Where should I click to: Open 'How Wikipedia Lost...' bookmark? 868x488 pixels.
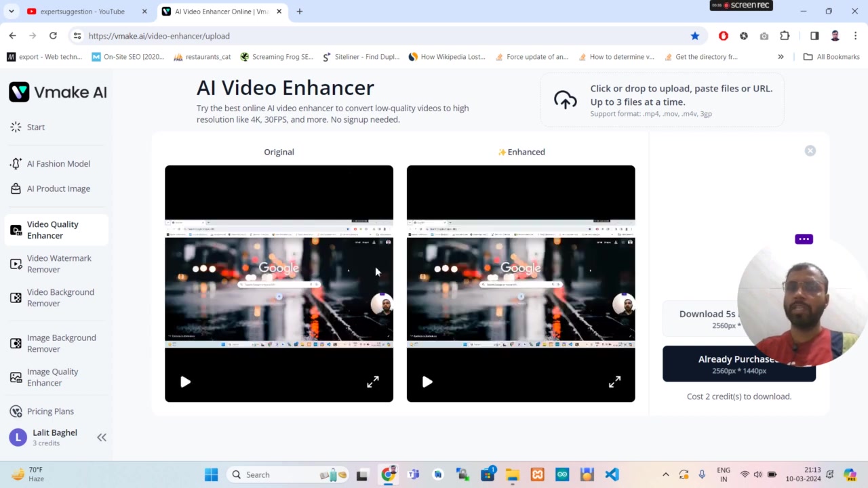pyautogui.click(x=447, y=57)
